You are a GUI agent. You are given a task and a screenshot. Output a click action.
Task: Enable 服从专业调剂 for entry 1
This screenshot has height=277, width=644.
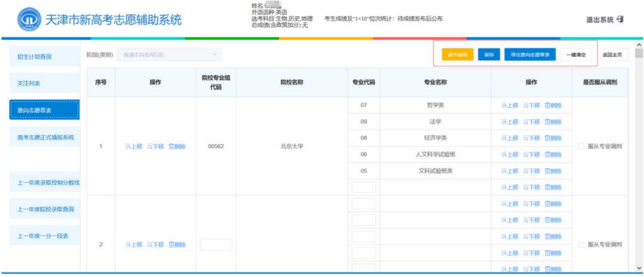click(x=581, y=146)
